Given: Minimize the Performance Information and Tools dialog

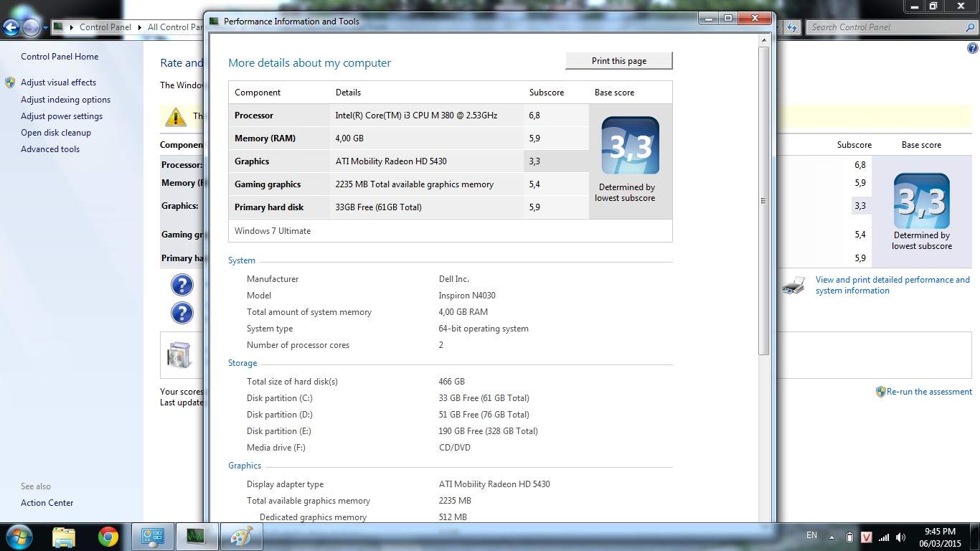Looking at the screenshot, I should 709,18.
